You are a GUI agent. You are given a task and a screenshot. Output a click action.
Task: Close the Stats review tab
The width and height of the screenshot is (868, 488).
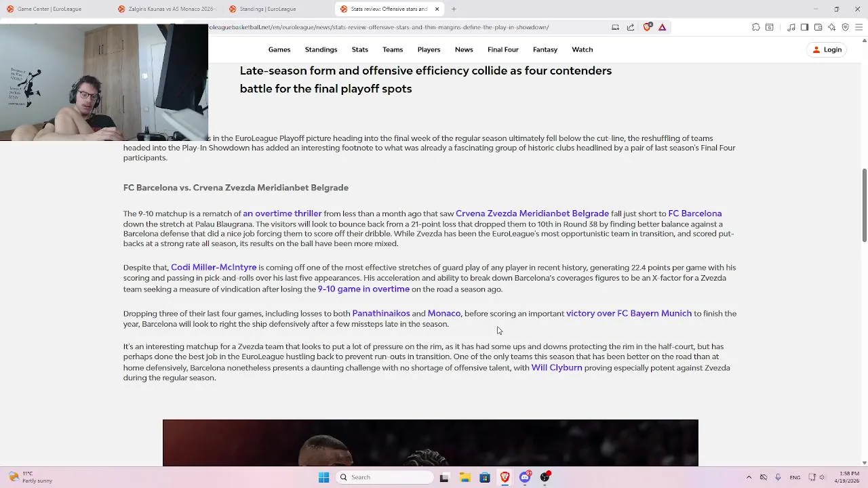pos(437,9)
